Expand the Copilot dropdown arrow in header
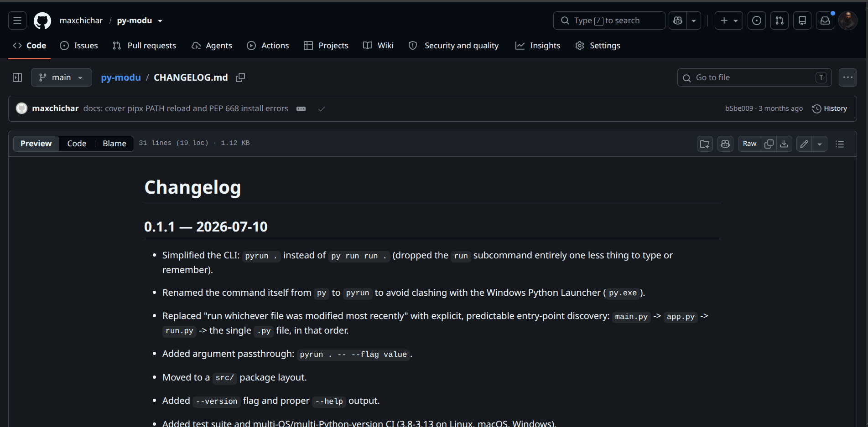 click(x=694, y=21)
